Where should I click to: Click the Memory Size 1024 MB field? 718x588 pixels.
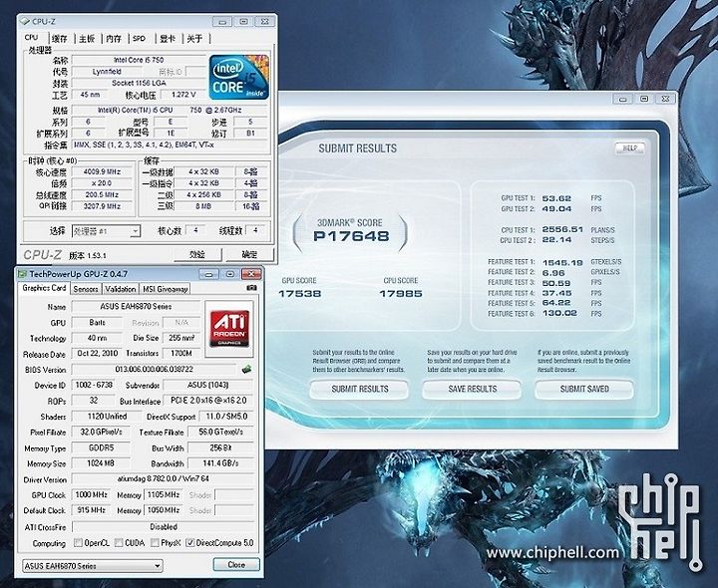coord(101,463)
